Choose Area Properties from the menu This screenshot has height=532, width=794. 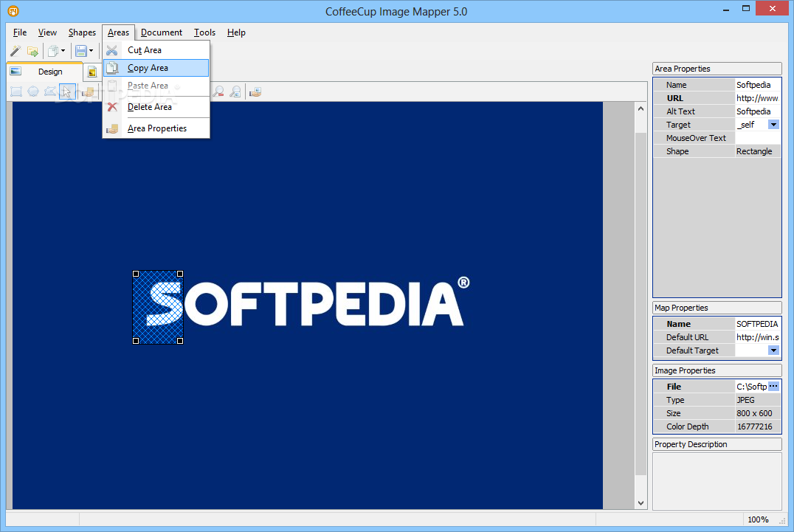156,128
